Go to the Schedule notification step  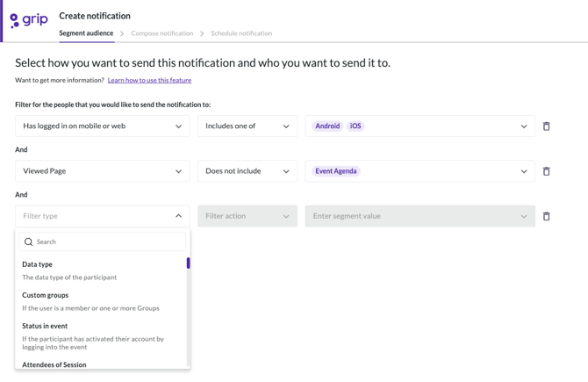tap(241, 33)
